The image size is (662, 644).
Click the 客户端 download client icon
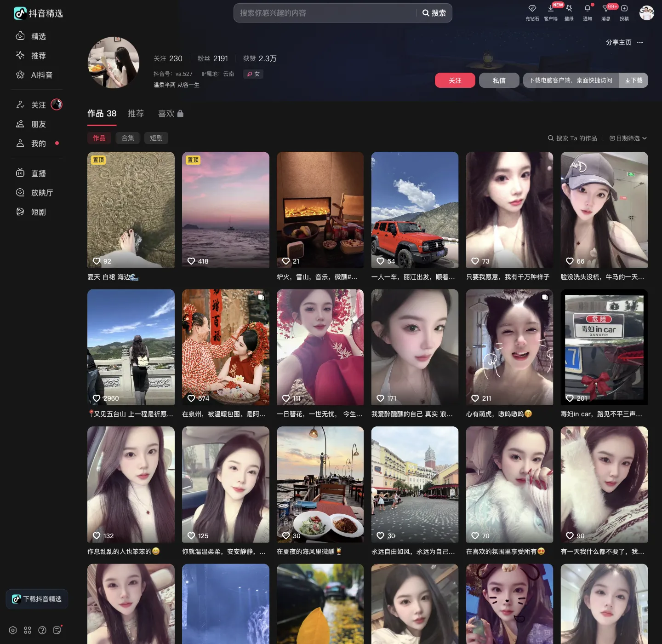tap(551, 12)
